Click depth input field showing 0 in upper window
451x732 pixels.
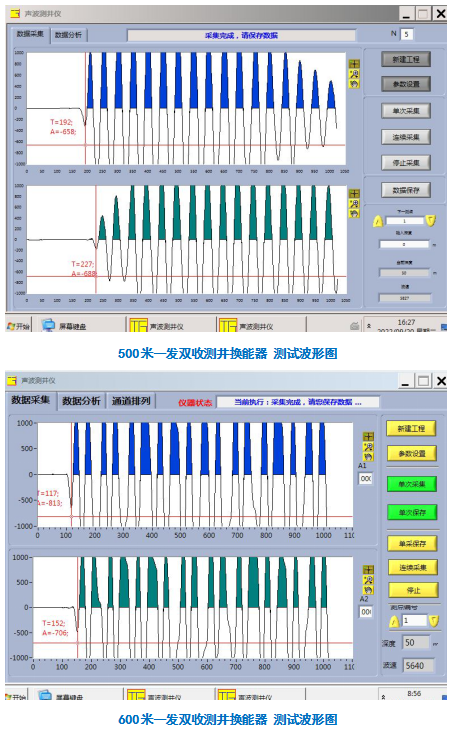(404, 244)
